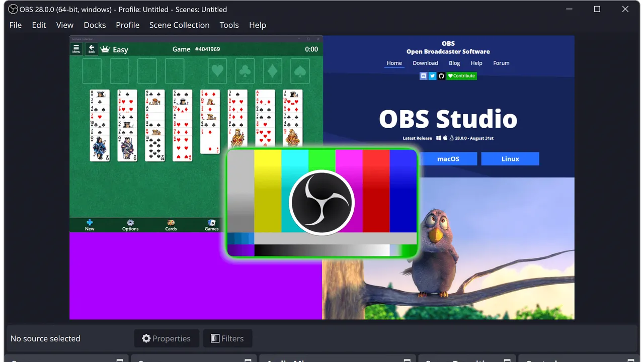Click the Apple logo beside Latest Release

pyautogui.click(x=445, y=138)
